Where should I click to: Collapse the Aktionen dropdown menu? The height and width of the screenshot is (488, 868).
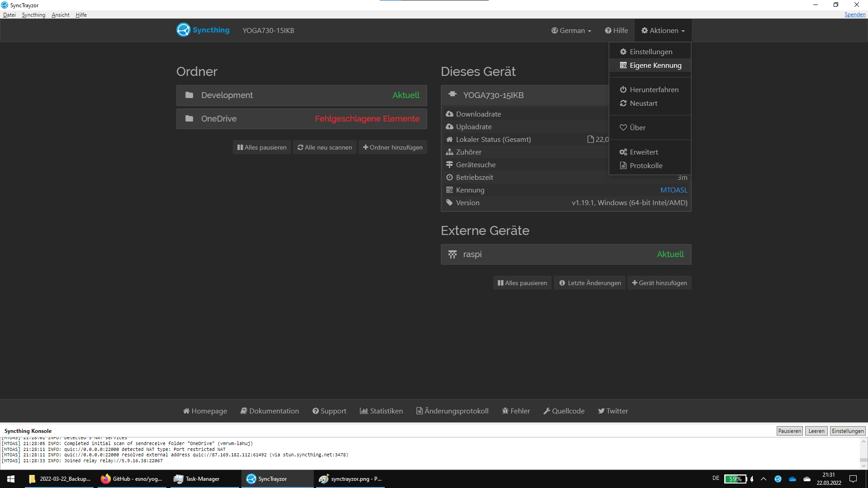[663, 30]
